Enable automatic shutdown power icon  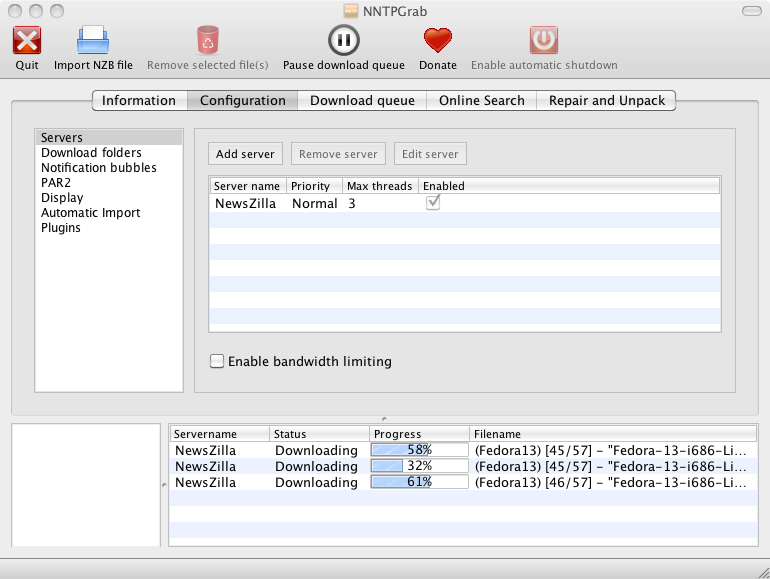coord(544,41)
